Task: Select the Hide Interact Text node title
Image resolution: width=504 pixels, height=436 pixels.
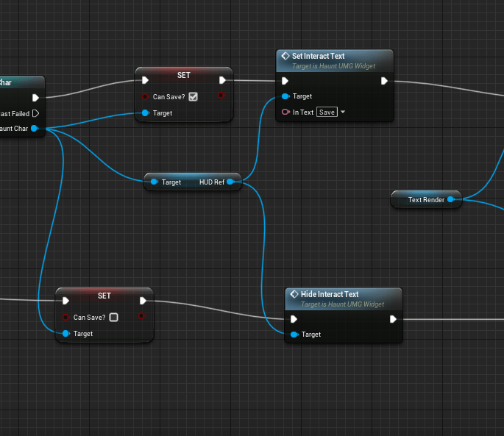Action: coord(330,294)
